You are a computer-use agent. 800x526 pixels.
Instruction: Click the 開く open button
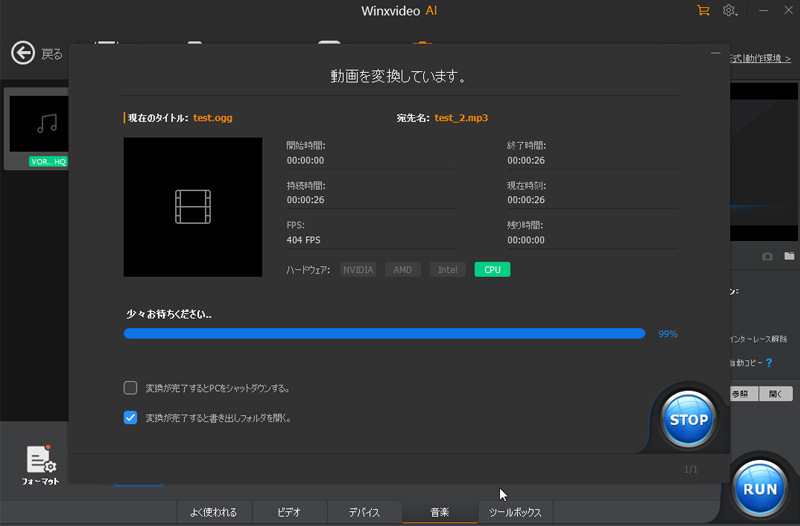pyautogui.click(x=776, y=394)
